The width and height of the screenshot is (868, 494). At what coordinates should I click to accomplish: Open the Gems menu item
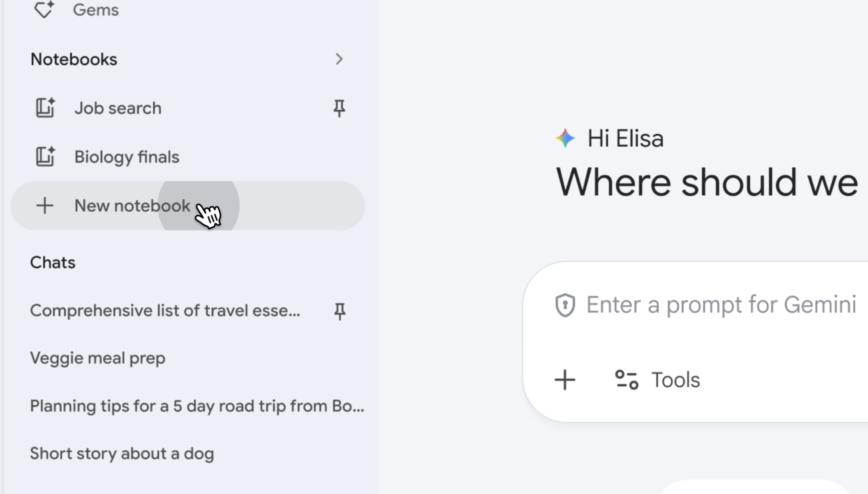(96, 10)
